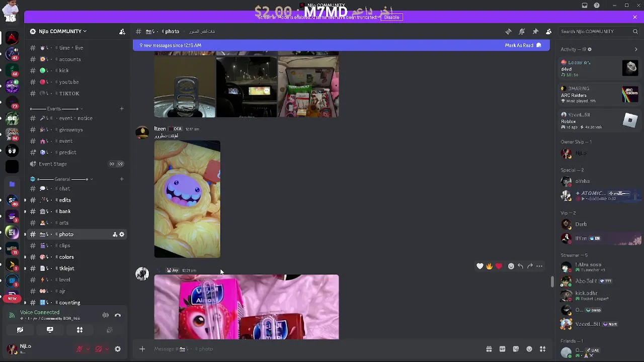Turn on camera in voice panel
Screen dimensions: 644x362
click(x=20, y=330)
